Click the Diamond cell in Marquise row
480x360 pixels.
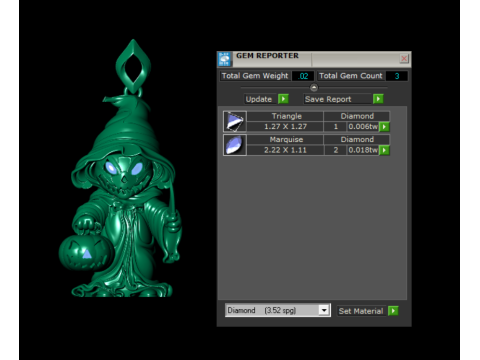click(x=357, y=139)
